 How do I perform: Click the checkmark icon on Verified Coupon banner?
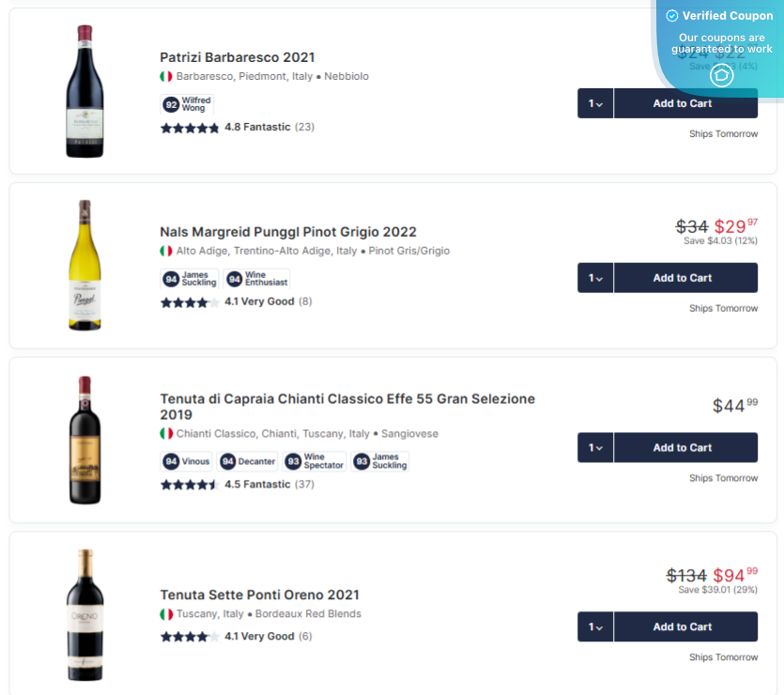click(x=670, y=15)
